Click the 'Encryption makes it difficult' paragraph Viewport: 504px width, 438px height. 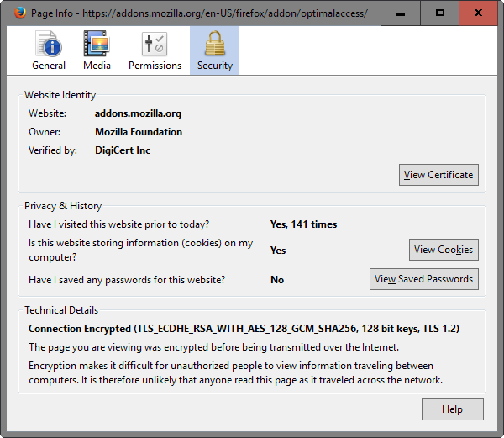point(235,372)
